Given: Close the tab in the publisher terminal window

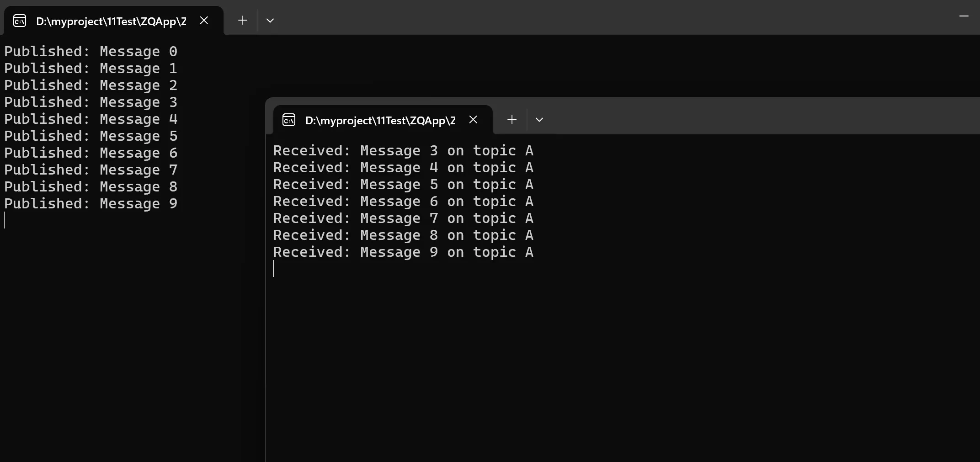Looking at the screenshot, I should click(x=204, y=21).
